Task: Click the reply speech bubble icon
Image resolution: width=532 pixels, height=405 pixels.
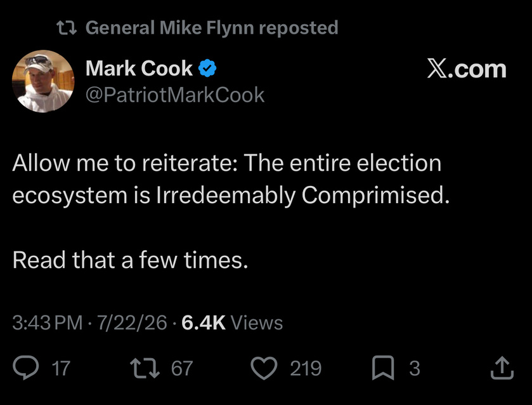Action: coord(26,368)
